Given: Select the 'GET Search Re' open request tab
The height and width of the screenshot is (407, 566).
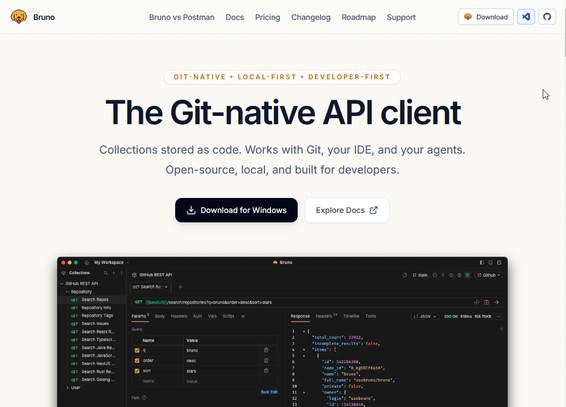Looking at the screenshot, I should coord(150,287).
